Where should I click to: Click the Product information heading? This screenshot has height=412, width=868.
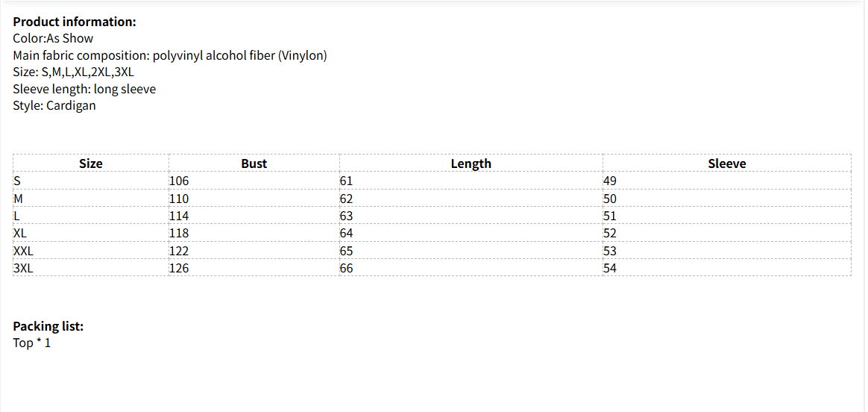75,22
